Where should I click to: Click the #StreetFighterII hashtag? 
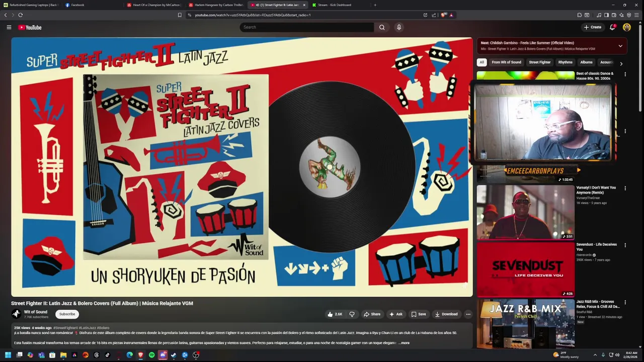coord(65,328)
